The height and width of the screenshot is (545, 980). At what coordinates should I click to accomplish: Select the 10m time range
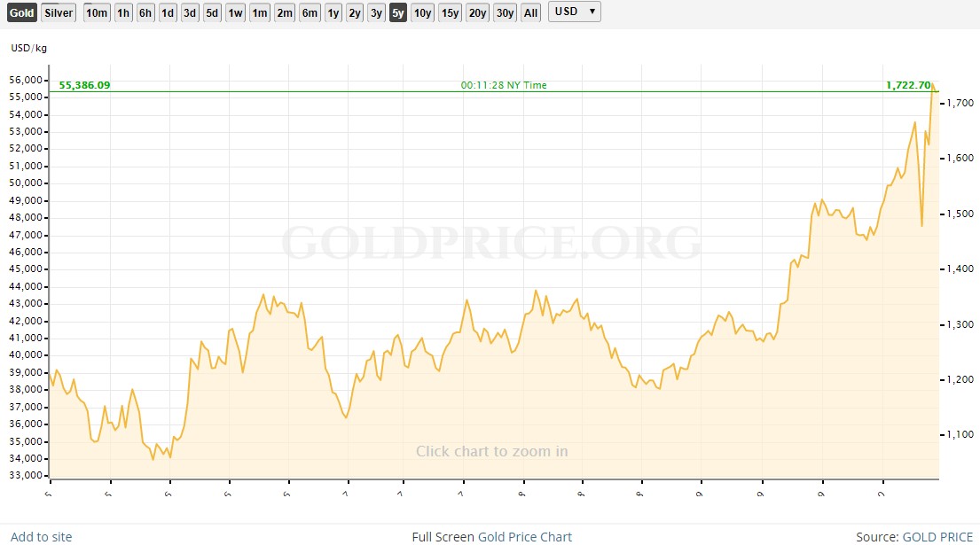[x=97, y=12]
